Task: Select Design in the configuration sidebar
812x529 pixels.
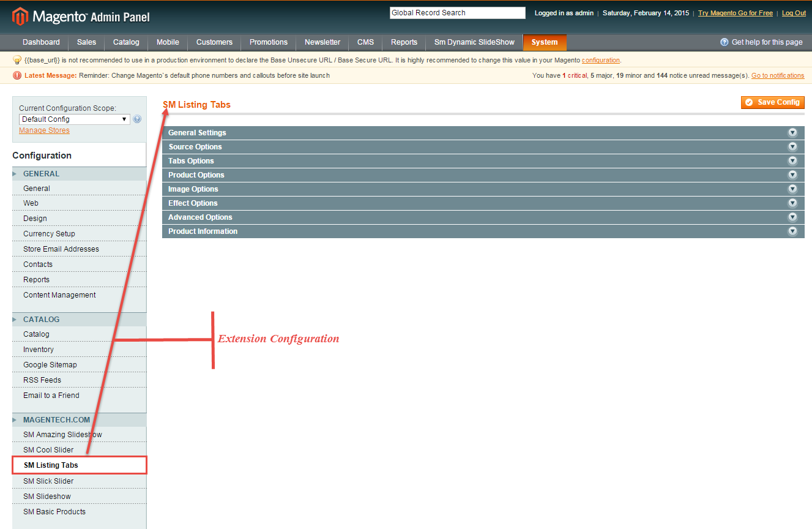Action: [x=79, y=219]
